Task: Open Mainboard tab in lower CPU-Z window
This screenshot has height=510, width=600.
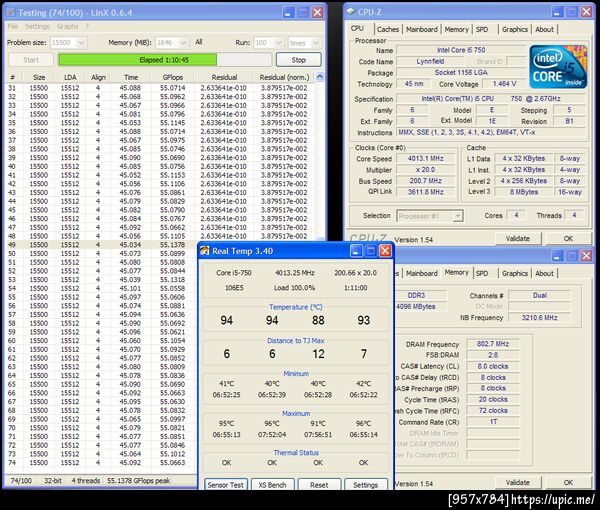Action: (422, 274)
